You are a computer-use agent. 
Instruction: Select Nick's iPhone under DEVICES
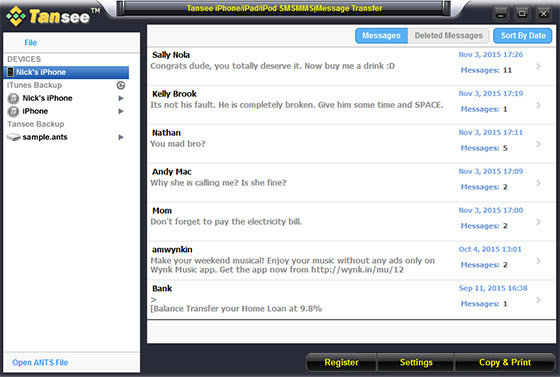pos(66,72)
